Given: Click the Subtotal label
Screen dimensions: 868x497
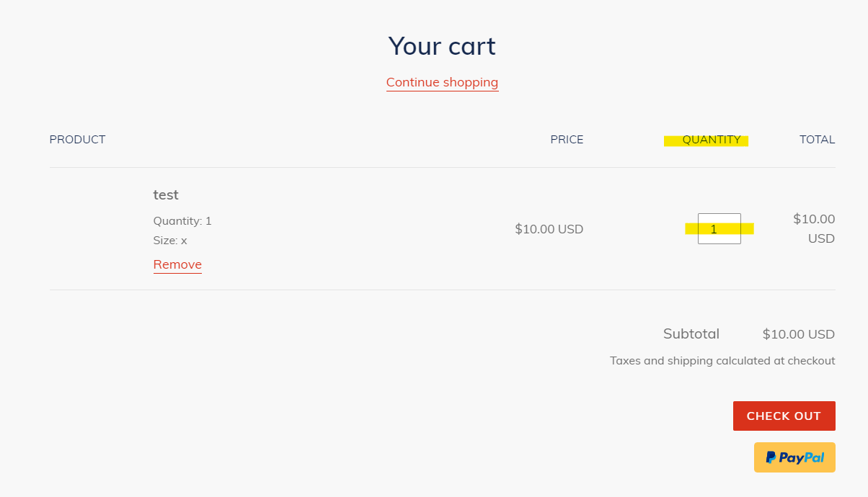Looking at the screenshot, I should pyautogui.click(x=691, y=333).
